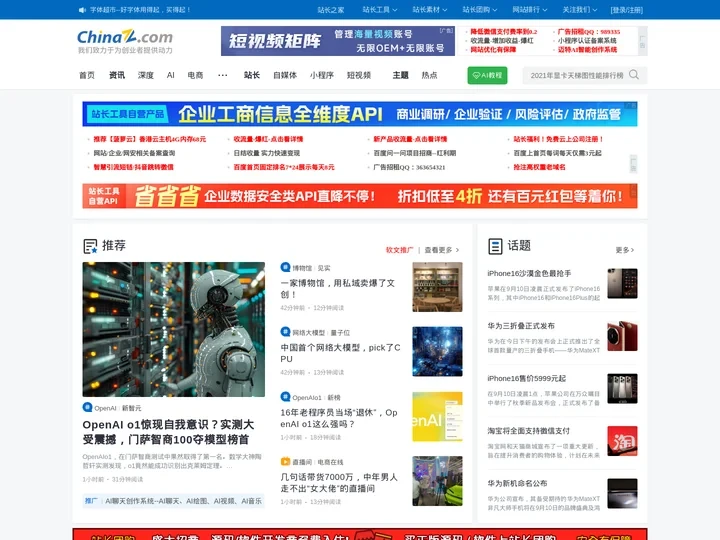720x540 pixels.
Task: Open article 中国首个网络大模型，pick了CPU
Action: 340,353
